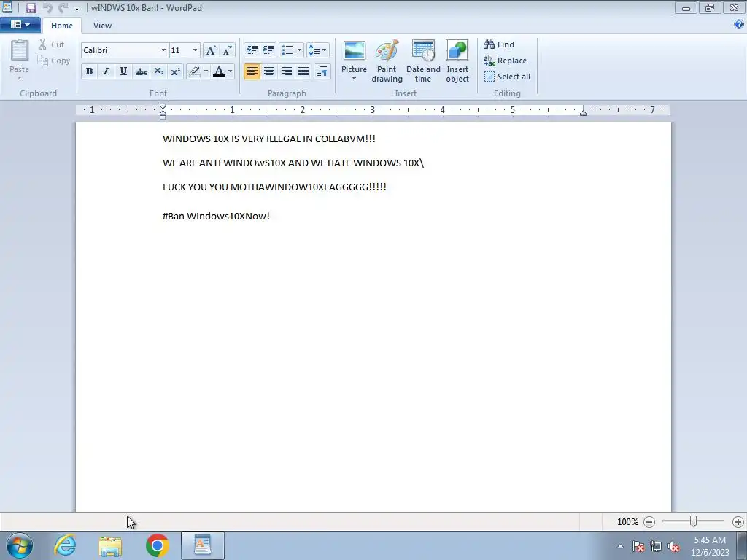
Task: Expand the font family dropdown arrow
Action: [163, 50]
